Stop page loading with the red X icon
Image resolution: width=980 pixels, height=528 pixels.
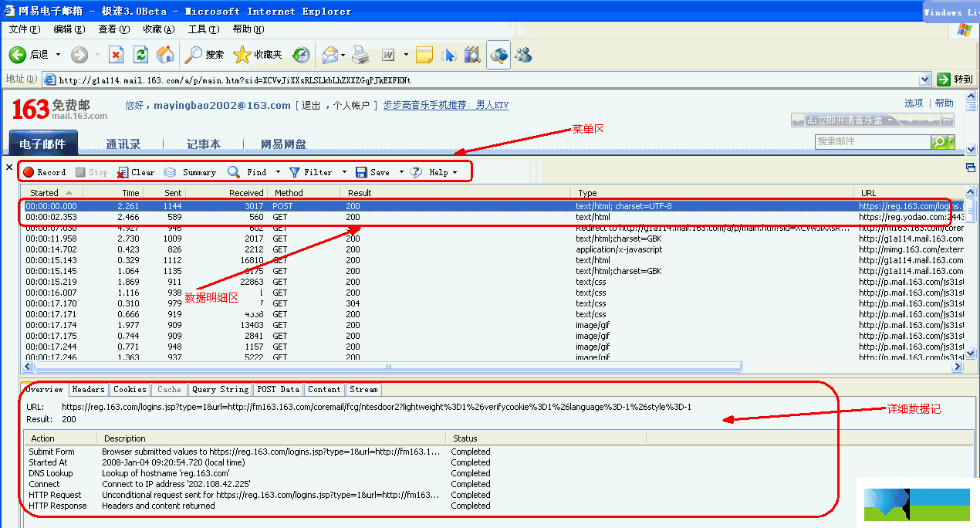click(x=116, y=55)
